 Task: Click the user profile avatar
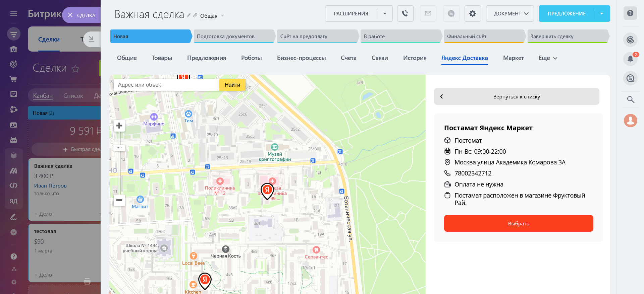[630, 121]
